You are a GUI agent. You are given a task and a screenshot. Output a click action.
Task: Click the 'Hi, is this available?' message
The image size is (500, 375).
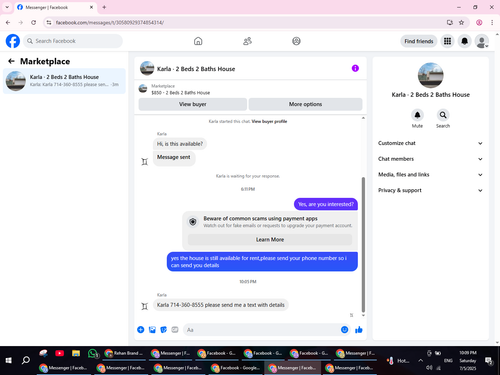coord(180,144)
